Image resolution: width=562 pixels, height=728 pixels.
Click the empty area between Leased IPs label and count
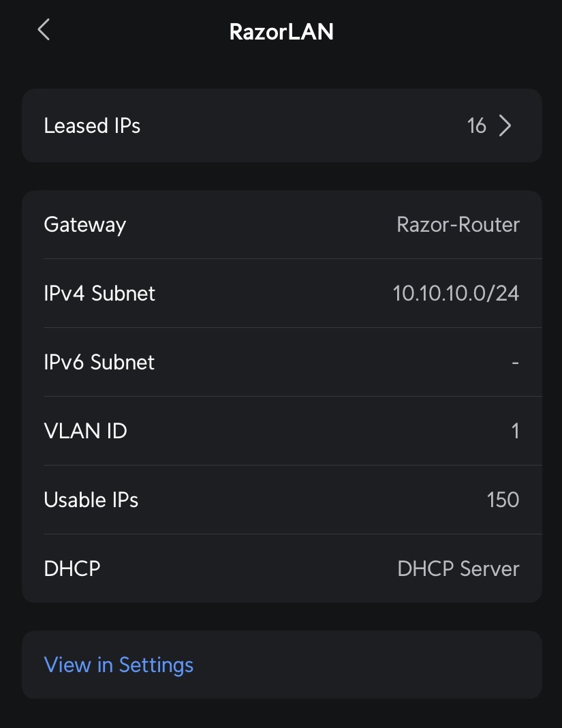300,126
